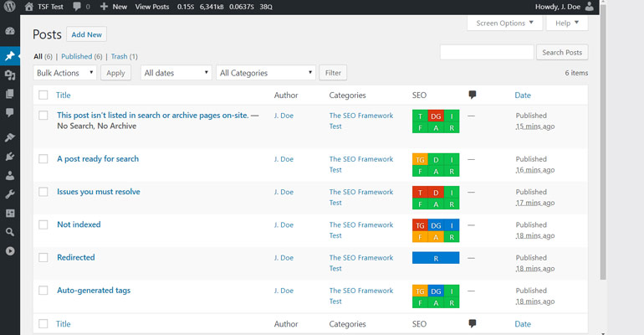The width and height of the screenshot is (644, 335).
Task: Click the Add New post button
Action: click(86, 34)
